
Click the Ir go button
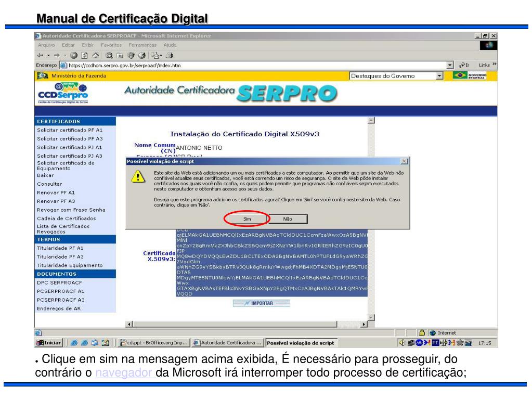point(464,65)
